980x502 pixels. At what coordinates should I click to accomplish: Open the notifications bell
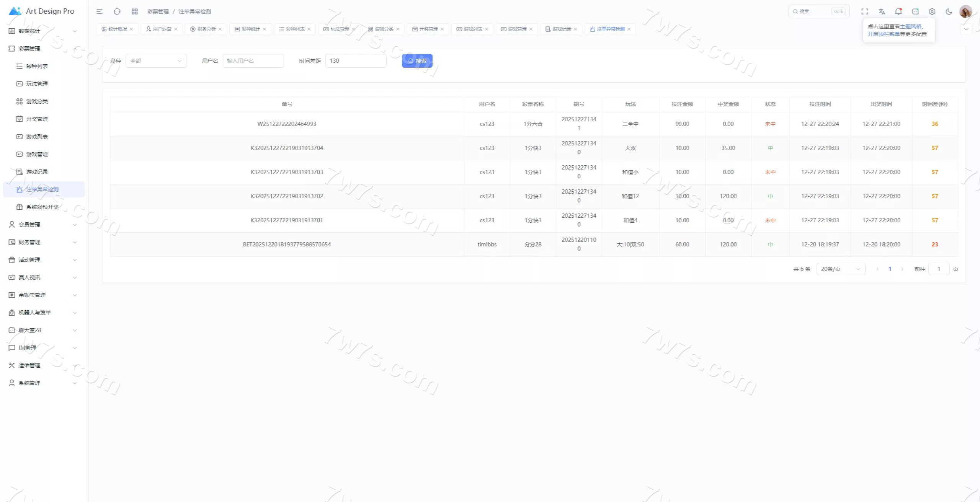click(898, 11)
